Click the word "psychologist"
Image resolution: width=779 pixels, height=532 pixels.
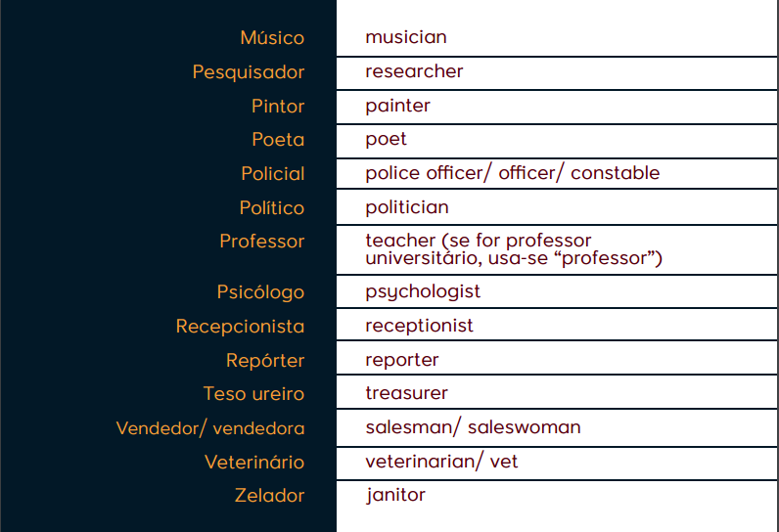pos(423,291)
